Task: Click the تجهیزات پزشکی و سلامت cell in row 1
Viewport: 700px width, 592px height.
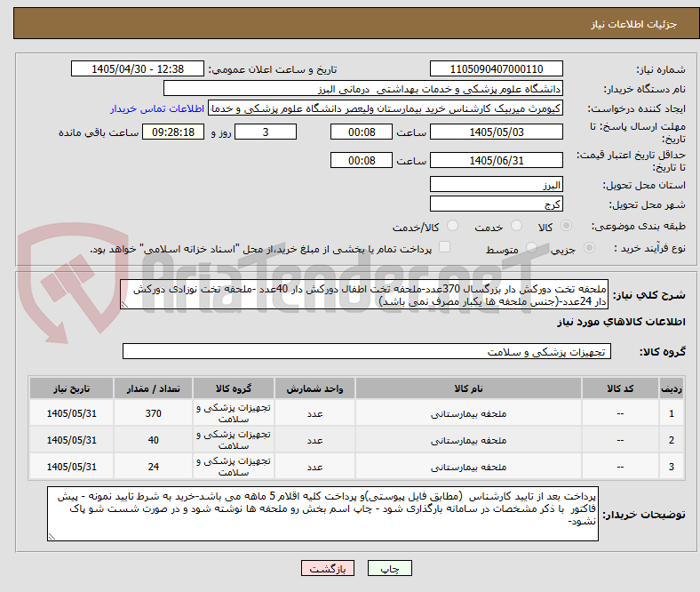Action: click(x=233, y=413)
